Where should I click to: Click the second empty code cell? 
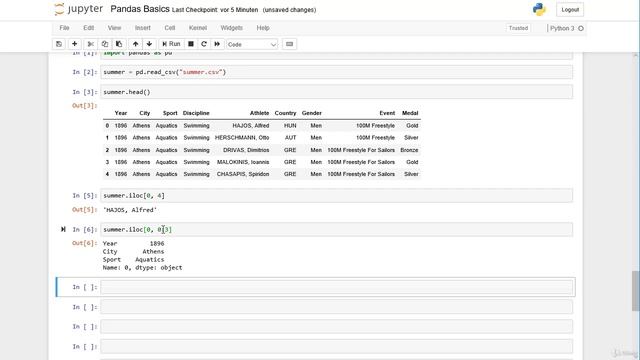coord(336,307)
